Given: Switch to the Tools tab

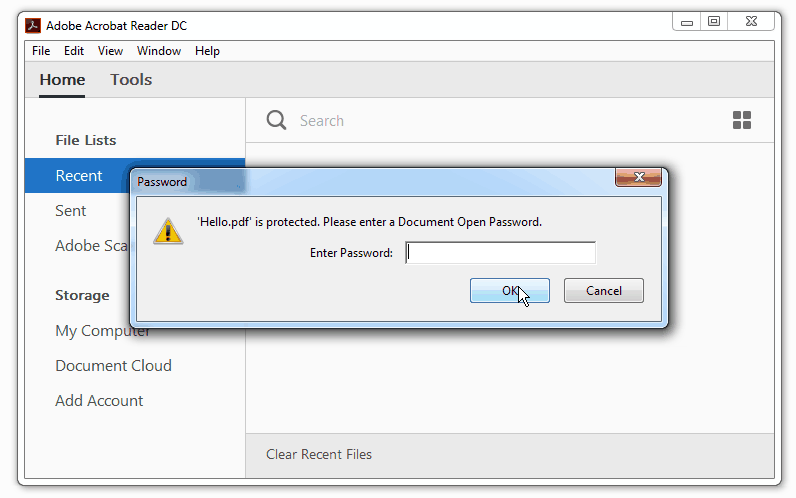Looking at the screenshot, I should click(x=131, y=80).
